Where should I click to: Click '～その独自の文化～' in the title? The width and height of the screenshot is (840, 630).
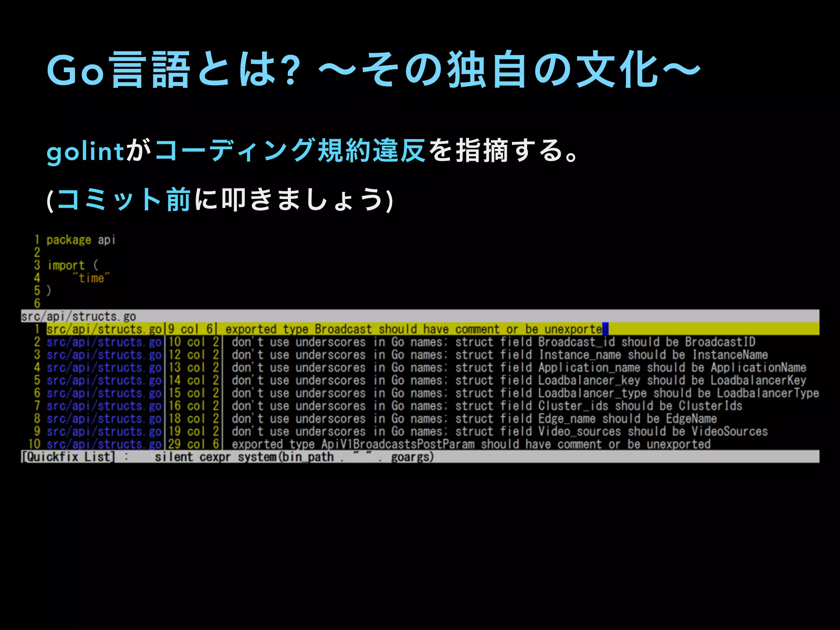click(x=509, y=70)
